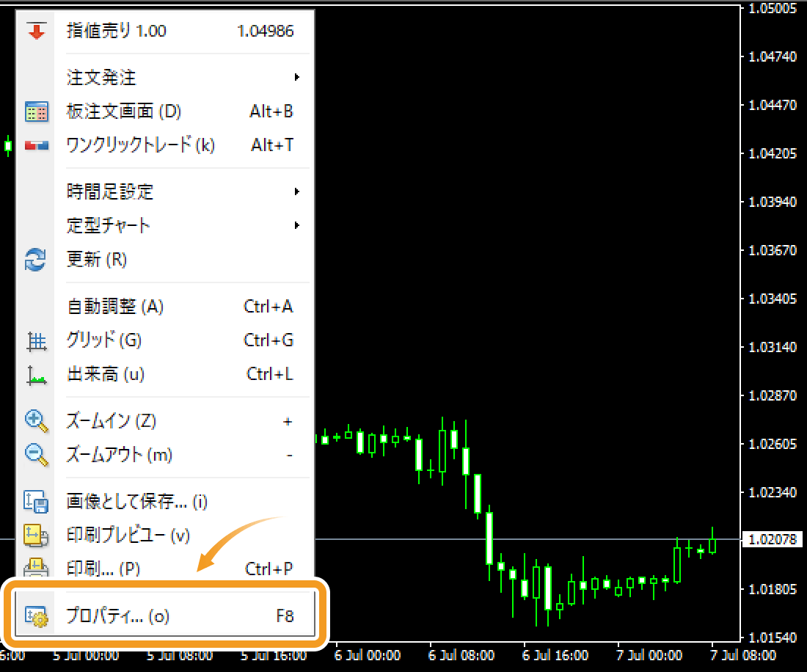Click the refresh arrows icon
This screenshot has width=807, height=672.
pos(35,260)
